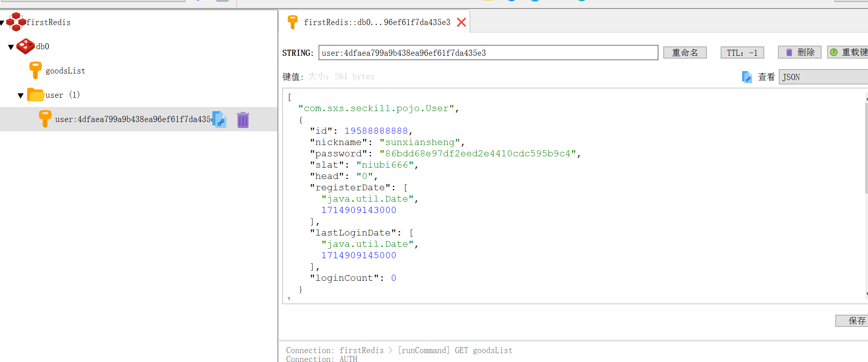
Task: Click the 重命名 rename button
Action: tap(685, 53)
